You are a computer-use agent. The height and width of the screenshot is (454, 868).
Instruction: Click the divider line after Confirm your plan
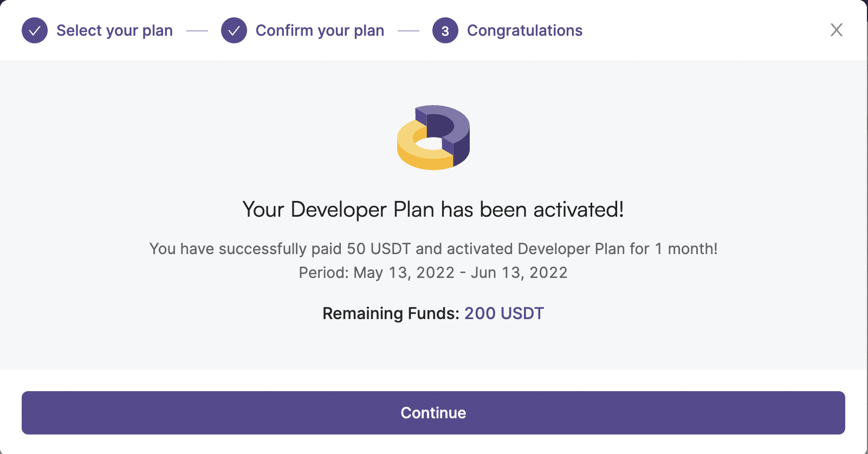coord(409,31)
